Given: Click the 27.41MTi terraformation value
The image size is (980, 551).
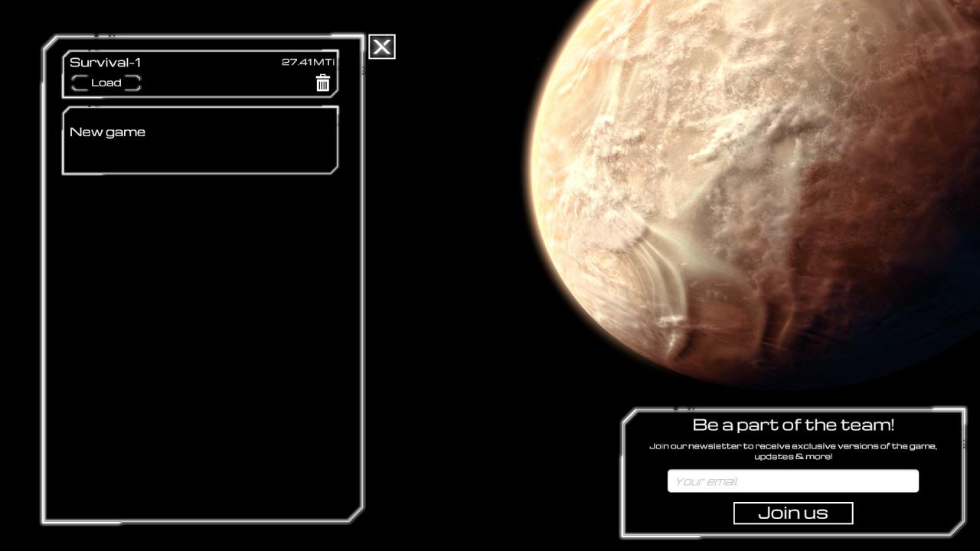Looking at the screenshot, I should tap(308, 63).
